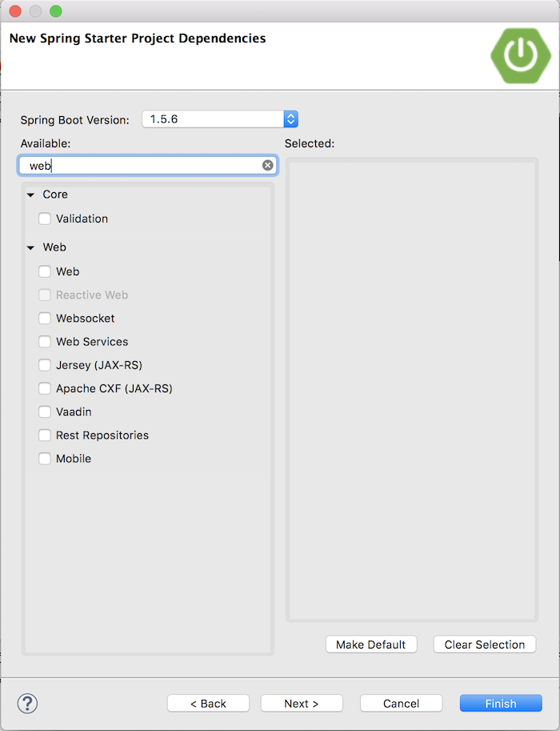Collapse the Web category triangle
This screenshot has width=560, height=731.
[30, 247]
